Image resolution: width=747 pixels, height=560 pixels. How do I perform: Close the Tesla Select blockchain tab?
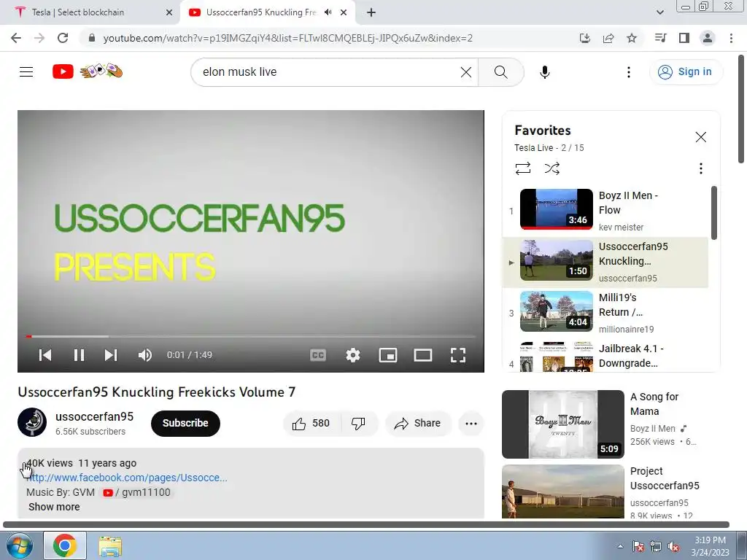169,12
